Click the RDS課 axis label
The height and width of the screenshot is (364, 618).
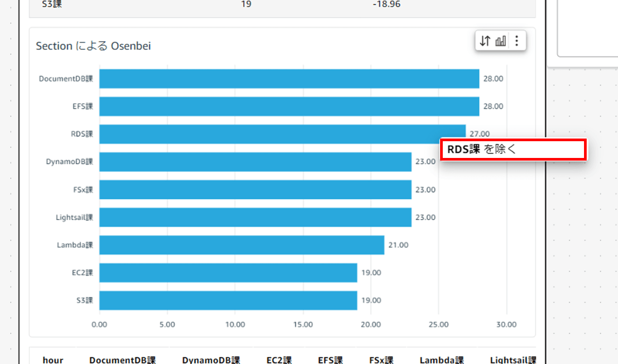(82, 134)
